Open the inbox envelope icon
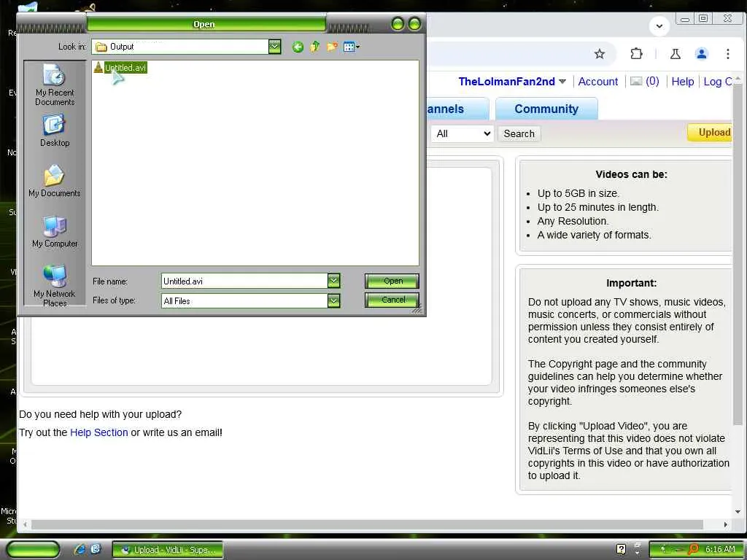Viewport: 747px width, 560px height. pyautogui.click(x=636, y=82)
